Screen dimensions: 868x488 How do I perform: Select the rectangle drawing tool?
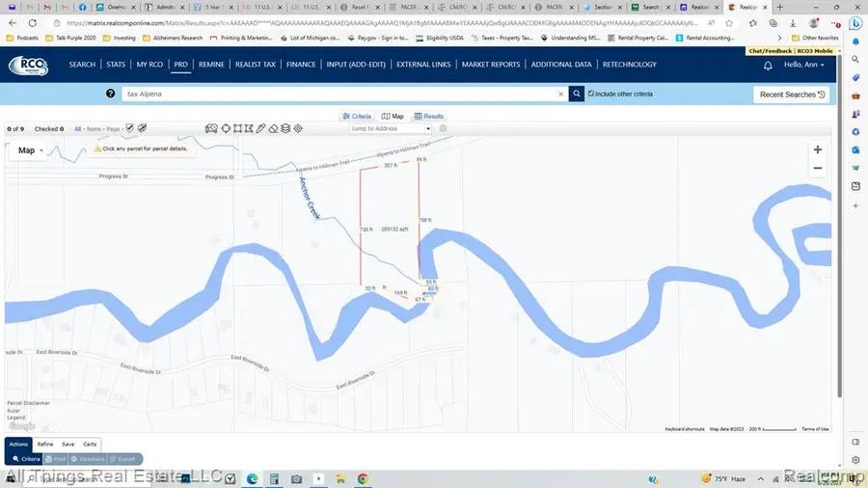click(x=237, y=128)
